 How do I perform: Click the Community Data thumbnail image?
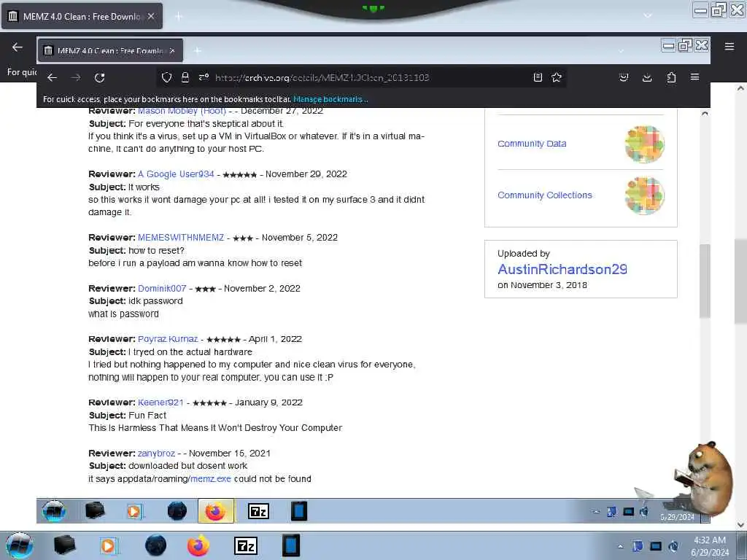(645, 144)
